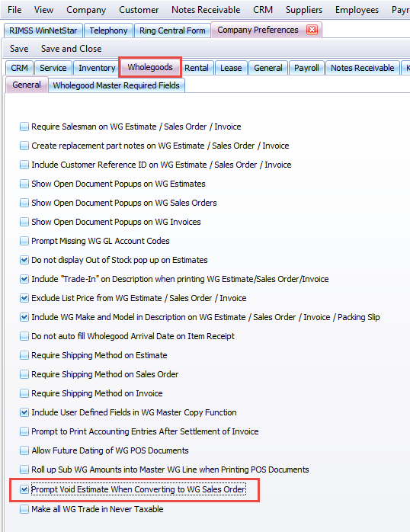Enable Require Shipping Method on Invoice
Screen dimensions: 410x532
[x=24, y=393]
